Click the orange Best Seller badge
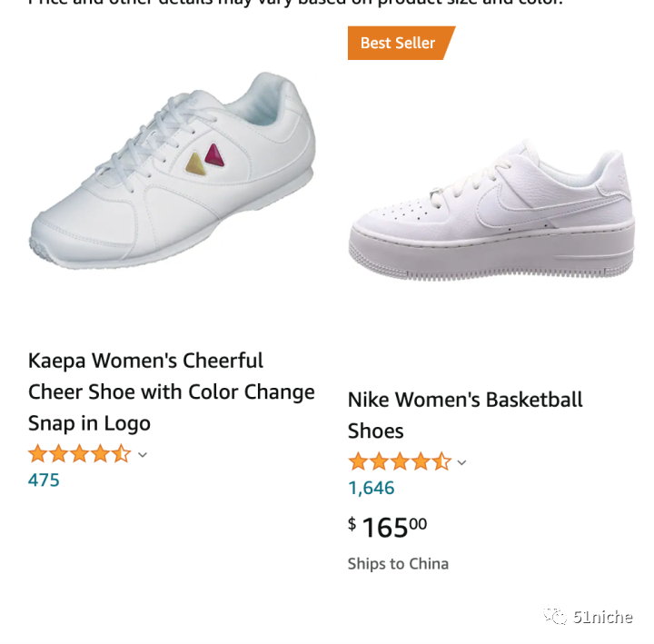 coord(398,43)
